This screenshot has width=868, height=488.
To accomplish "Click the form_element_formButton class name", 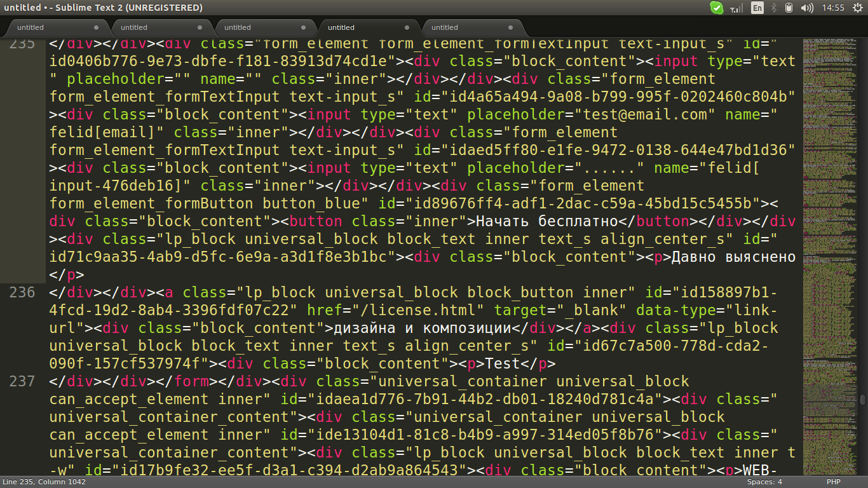I will [x=152, y=203].
